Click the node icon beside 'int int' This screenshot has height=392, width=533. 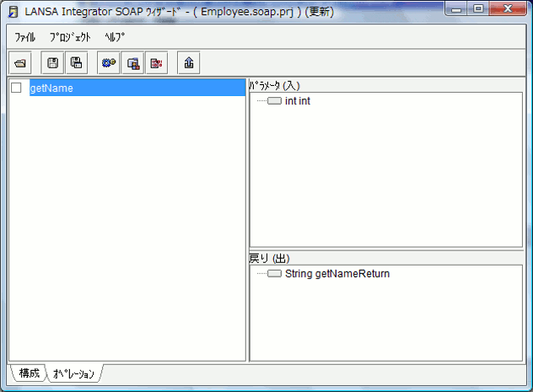pyautogui.click(x=274, y=101)
